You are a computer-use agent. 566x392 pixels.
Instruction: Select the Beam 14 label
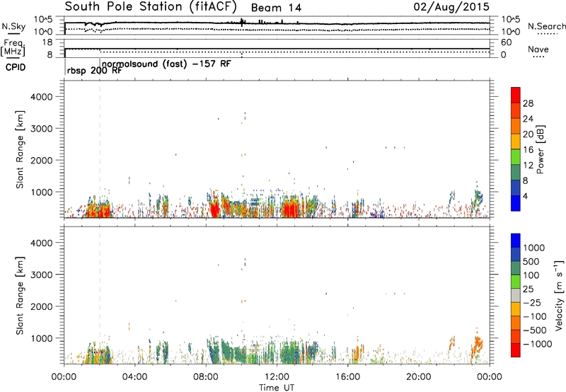(276, 8)
